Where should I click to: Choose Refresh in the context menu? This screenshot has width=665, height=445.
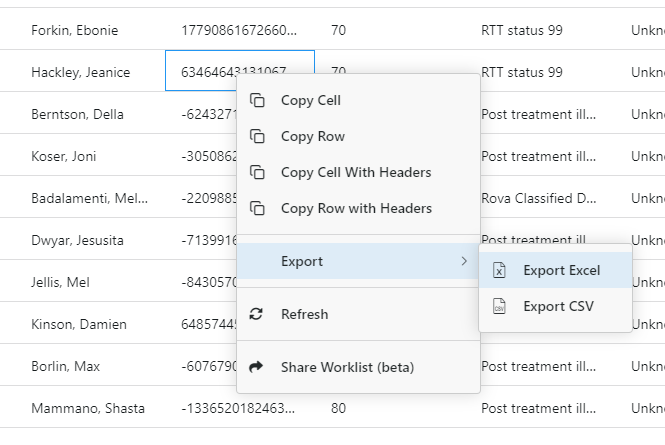point(304,314)
